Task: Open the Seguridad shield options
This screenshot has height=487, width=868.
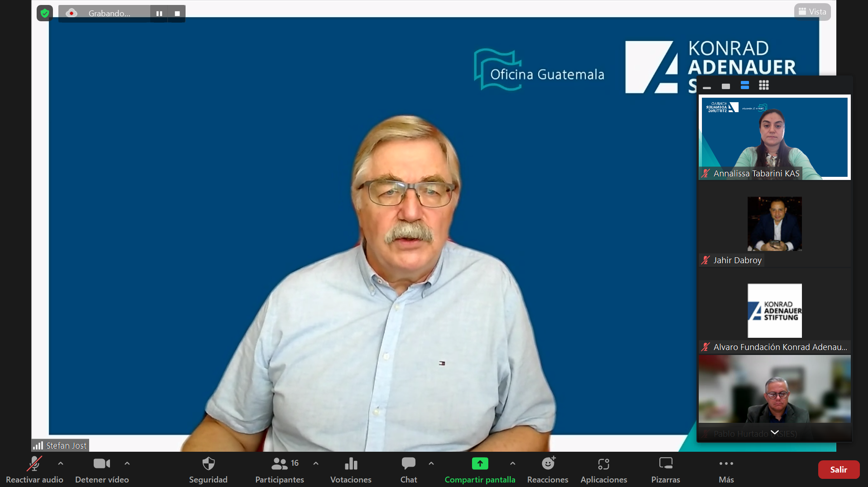Action: [208, 469]
